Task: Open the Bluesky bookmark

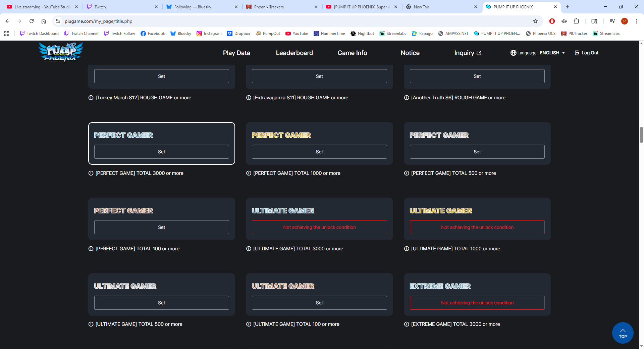Action: coord(181,34)
